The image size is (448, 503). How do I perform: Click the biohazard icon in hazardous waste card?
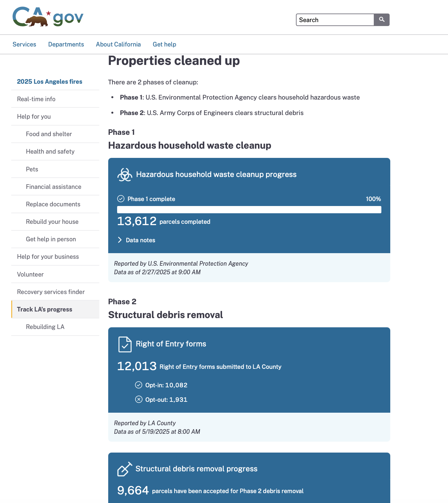(x=125, y=175)
